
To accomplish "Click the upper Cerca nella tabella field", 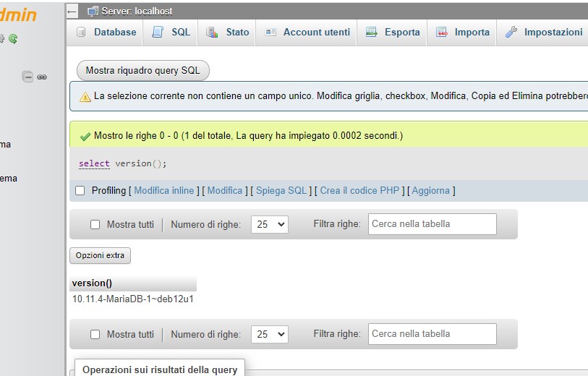I will click(432, 224).
